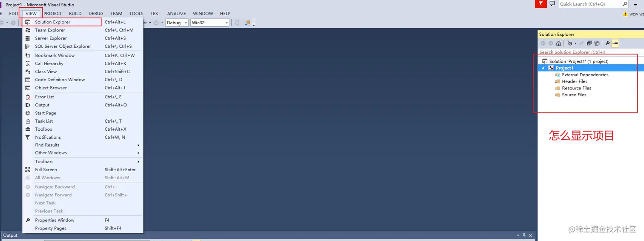Viewport: 644px width, 241px height.
Task: Open the WINDOW menu
Action: point(203,14)
